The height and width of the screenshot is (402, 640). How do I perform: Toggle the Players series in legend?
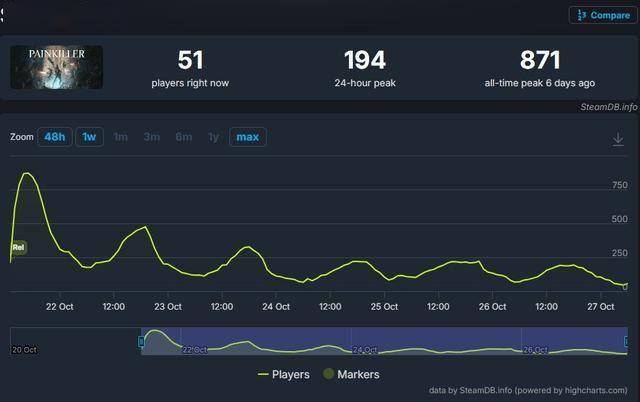(283, 374)
